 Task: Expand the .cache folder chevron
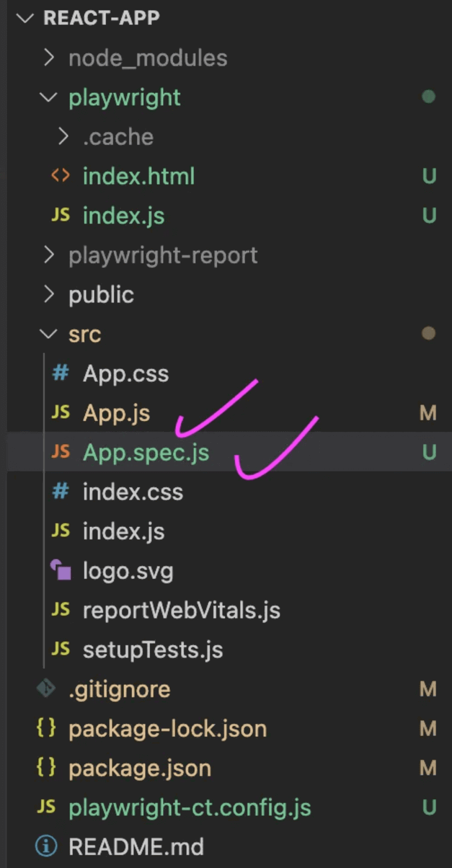[x=63, y=137]
